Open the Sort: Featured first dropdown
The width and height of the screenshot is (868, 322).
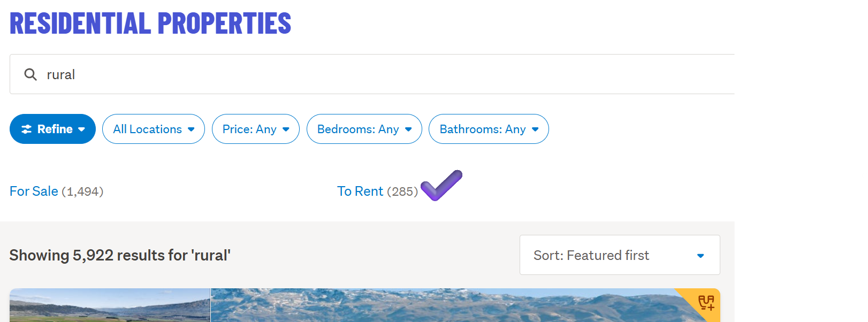619,255
